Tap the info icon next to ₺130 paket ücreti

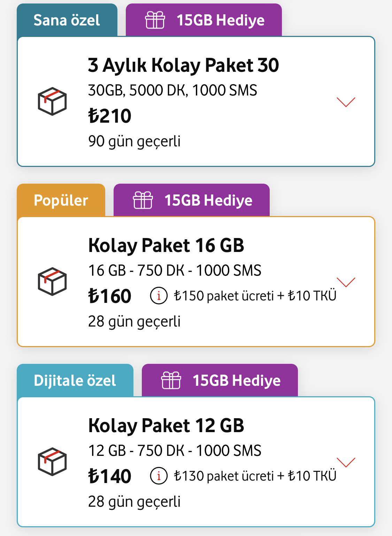(x=159, y=476)
